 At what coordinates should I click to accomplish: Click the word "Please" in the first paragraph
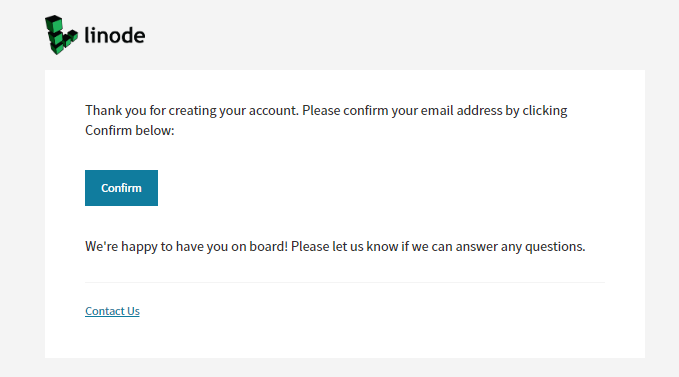pyautogui.click(x=321, y=110)
